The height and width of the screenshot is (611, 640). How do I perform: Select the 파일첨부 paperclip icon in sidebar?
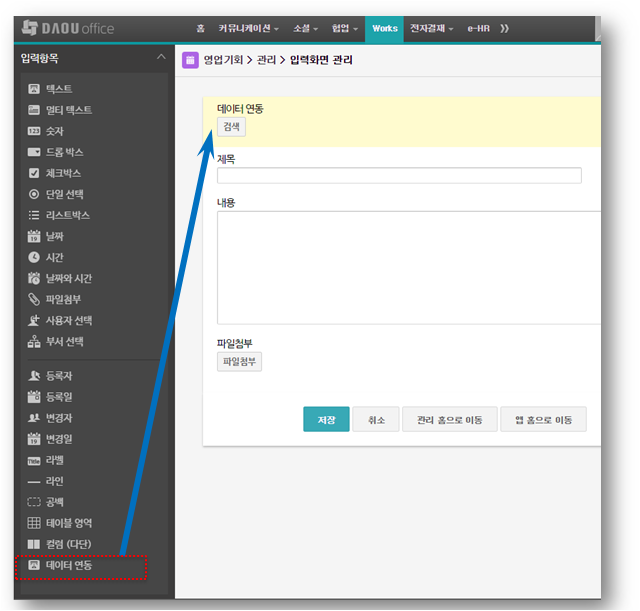[x=34, y=299]
